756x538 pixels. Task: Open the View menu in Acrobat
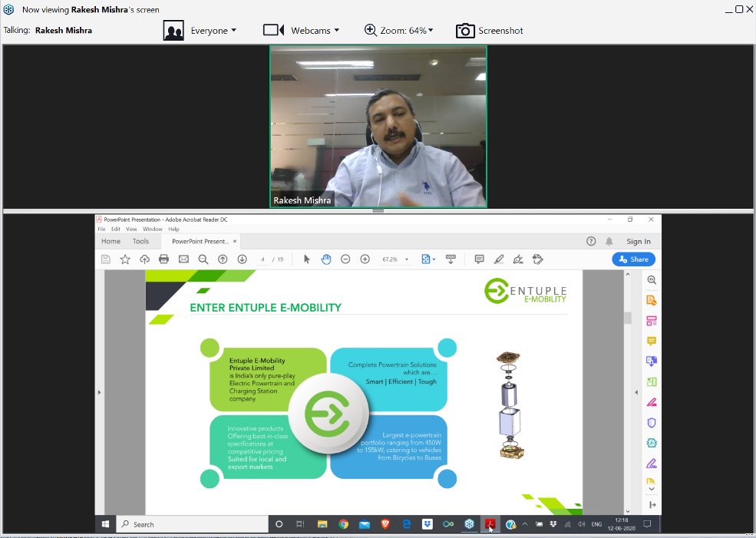pyautogui.click(x=131, y=229)
